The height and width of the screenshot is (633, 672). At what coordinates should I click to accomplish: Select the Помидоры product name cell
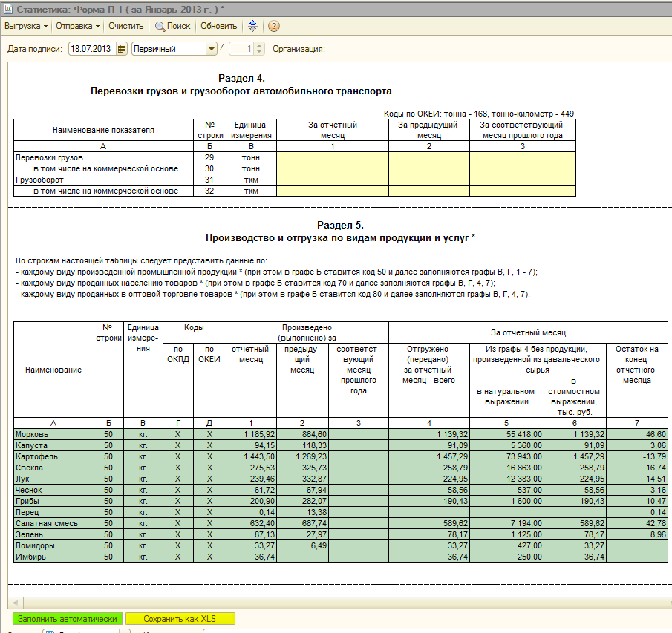[54, 545]
